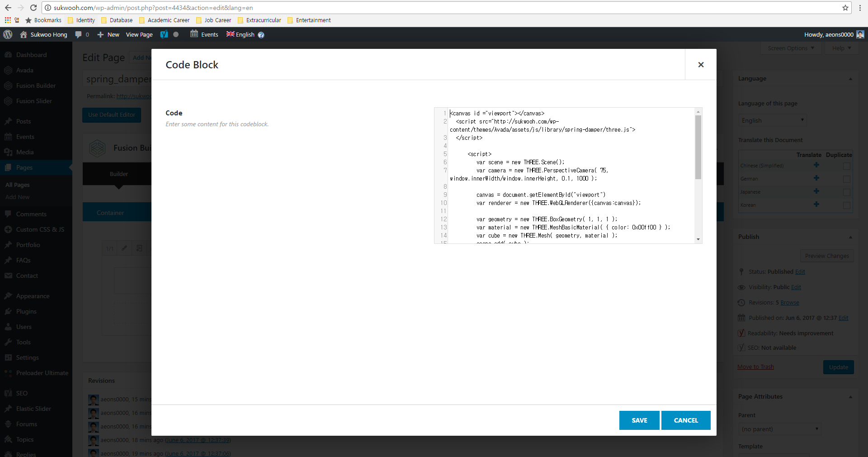The height and width of the screenshot is (457, 868).
Task: Open Sukwoo Hong site home icon
Action: (x=24, y=34)
